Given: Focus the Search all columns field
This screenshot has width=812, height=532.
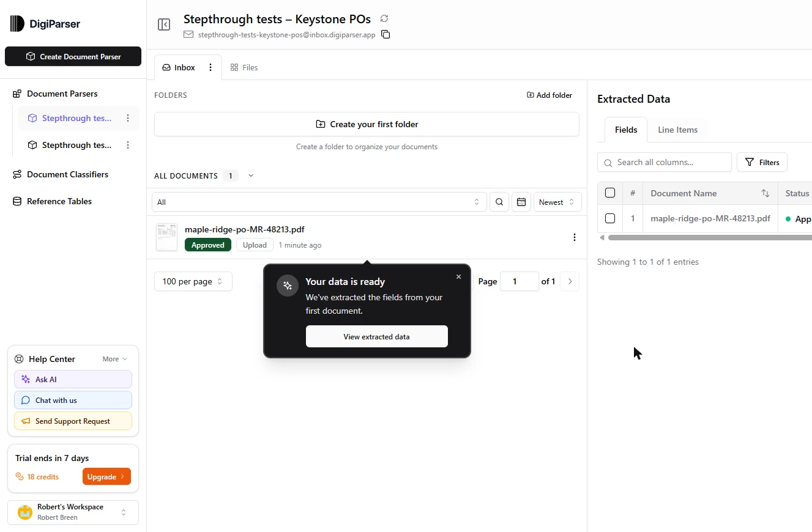Looking at the screenshot, I should pos(665,162).
